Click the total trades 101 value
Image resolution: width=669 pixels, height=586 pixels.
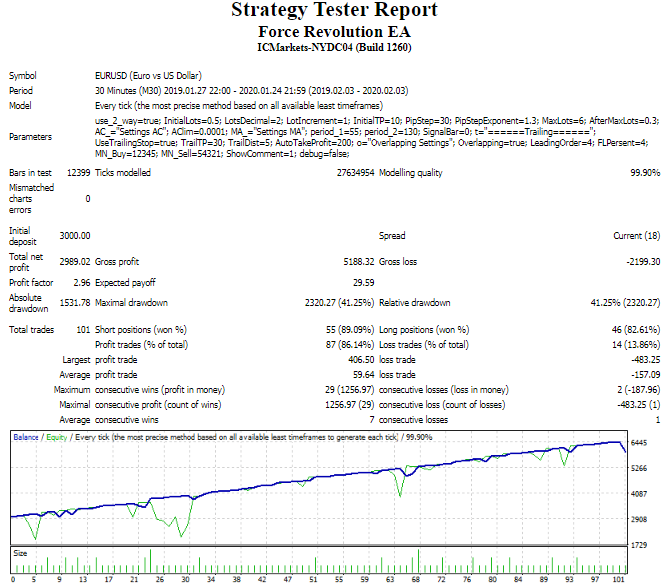point(81,329)
